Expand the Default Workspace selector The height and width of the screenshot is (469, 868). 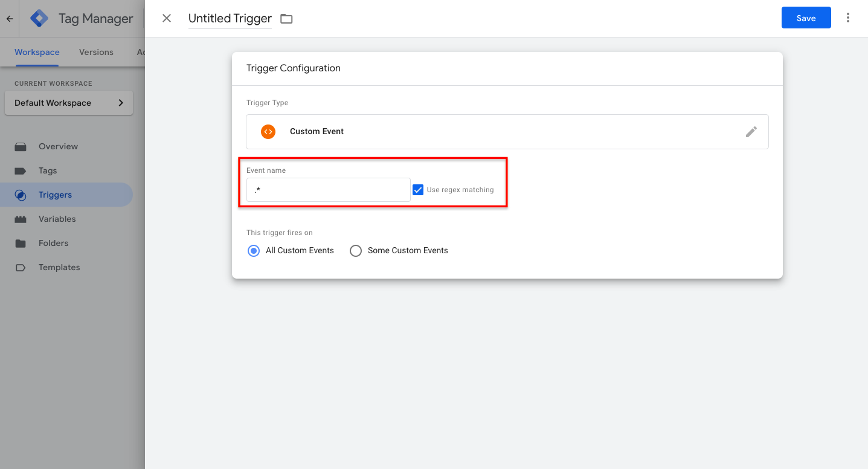click(x=68, y=103)
